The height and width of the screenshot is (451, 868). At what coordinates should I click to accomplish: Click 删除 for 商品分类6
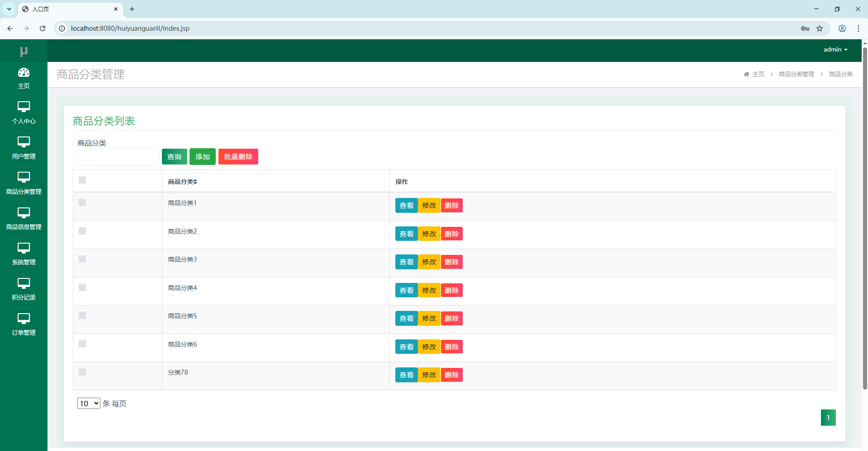click(x=452, y=347)
